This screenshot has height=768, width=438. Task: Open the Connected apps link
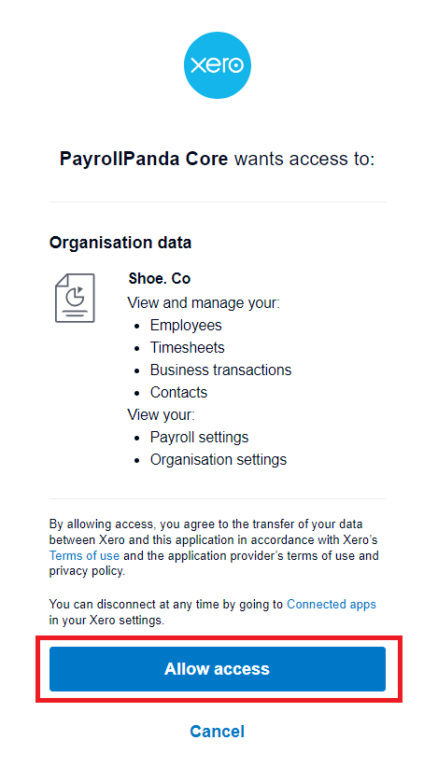point(331,604)
